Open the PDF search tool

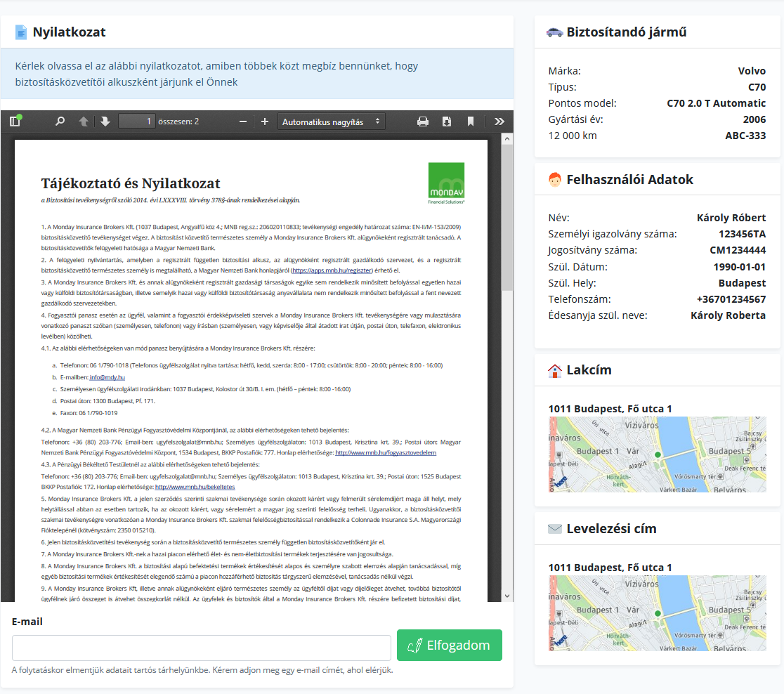coord(60,122)
